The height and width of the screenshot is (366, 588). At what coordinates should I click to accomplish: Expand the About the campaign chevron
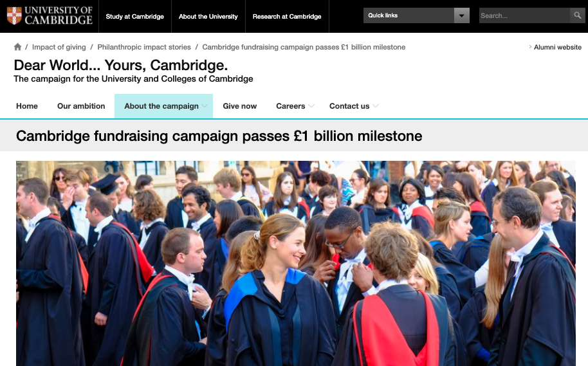(x=205, y=106)
